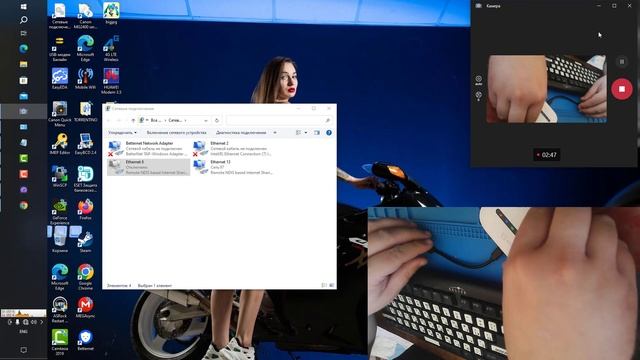Viewport: 640px width, 360px height.
Task: Open the Корзина recycle bin
Action: pyautogui.click(x=60, y=241)
